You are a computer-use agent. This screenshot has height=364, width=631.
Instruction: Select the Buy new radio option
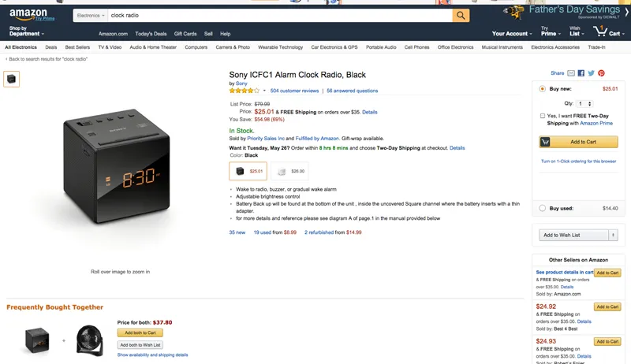[542, 89]
